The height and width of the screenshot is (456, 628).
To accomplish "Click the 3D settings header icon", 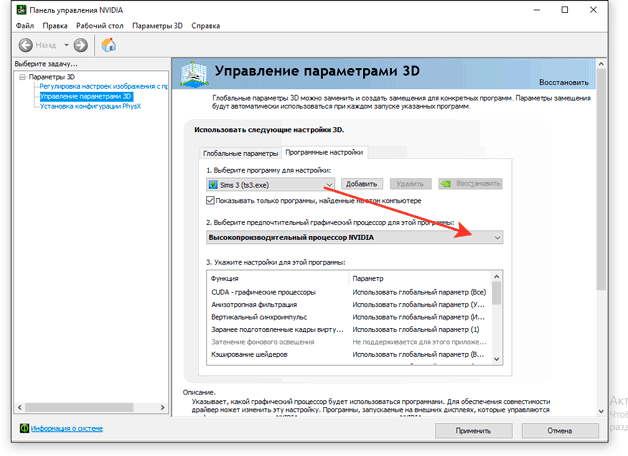I will coord(194,74).
